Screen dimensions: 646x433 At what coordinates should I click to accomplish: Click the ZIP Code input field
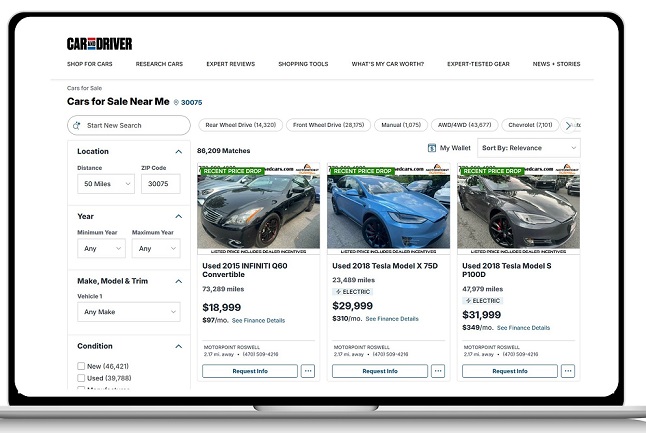[x=160, y=184]
